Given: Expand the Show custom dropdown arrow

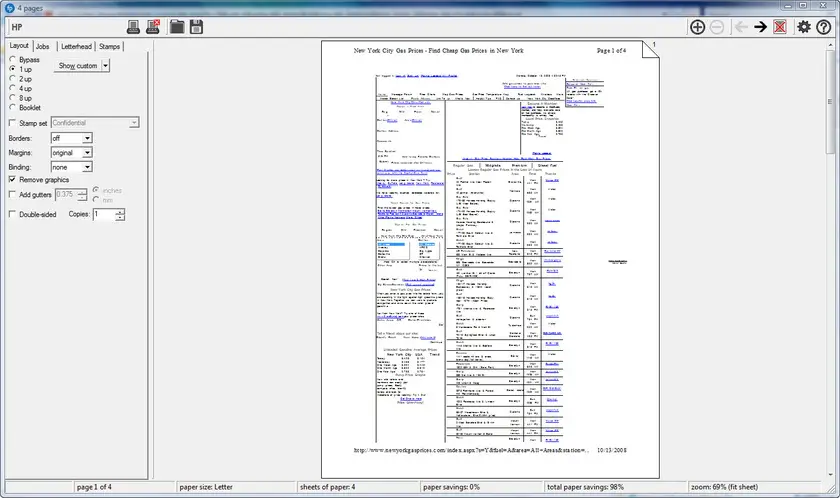Looking at the screenshot, I should point(106,65).
